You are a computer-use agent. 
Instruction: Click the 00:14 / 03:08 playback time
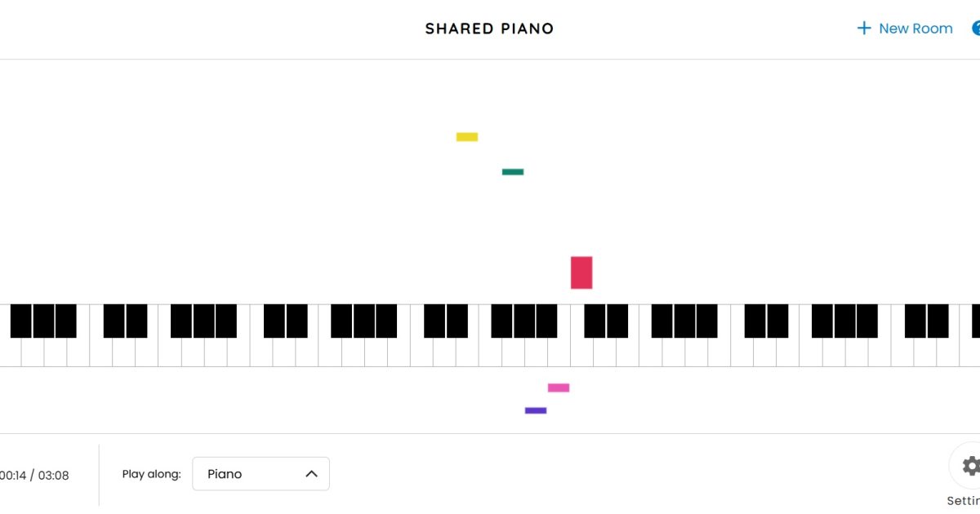[34, 476]
